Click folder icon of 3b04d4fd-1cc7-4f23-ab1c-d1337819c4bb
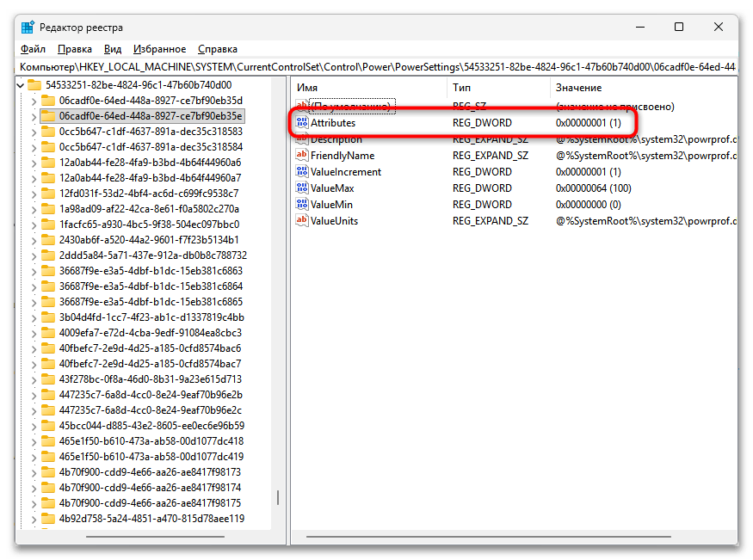 (x=47, y=317)
